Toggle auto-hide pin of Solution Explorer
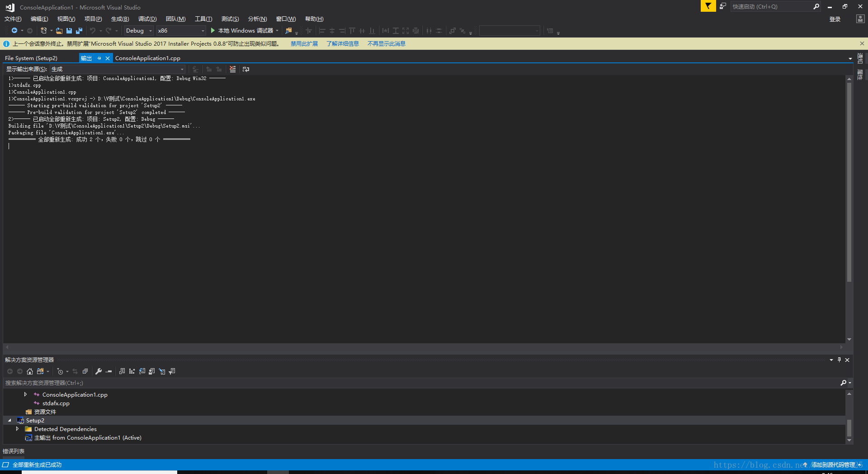 (839, 360)
